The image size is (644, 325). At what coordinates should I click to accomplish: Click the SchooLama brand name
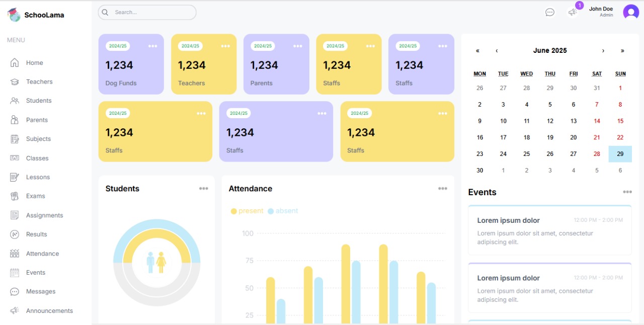44,15
